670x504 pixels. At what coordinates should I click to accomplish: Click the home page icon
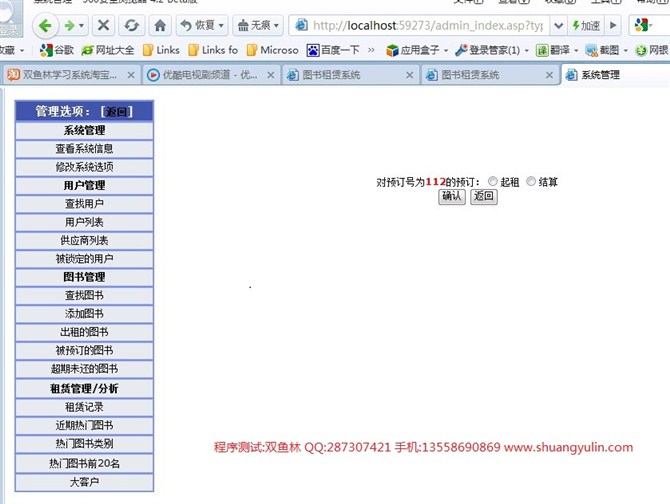(160, 25)
